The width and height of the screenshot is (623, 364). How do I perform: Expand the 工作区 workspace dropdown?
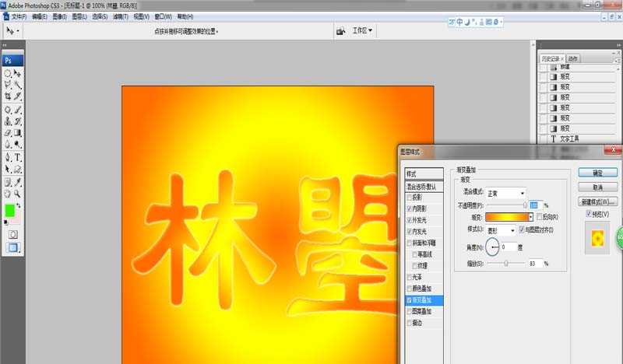point(362,31)
